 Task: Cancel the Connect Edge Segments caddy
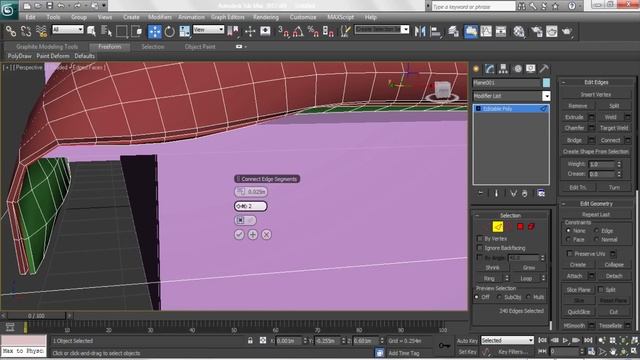(x=267, y=235)
